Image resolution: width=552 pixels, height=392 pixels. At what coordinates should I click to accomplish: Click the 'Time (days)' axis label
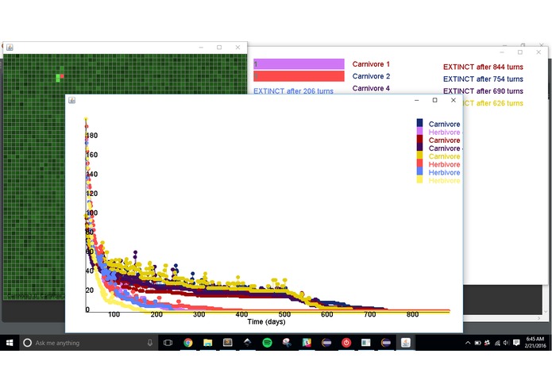(x=266, y=321)
